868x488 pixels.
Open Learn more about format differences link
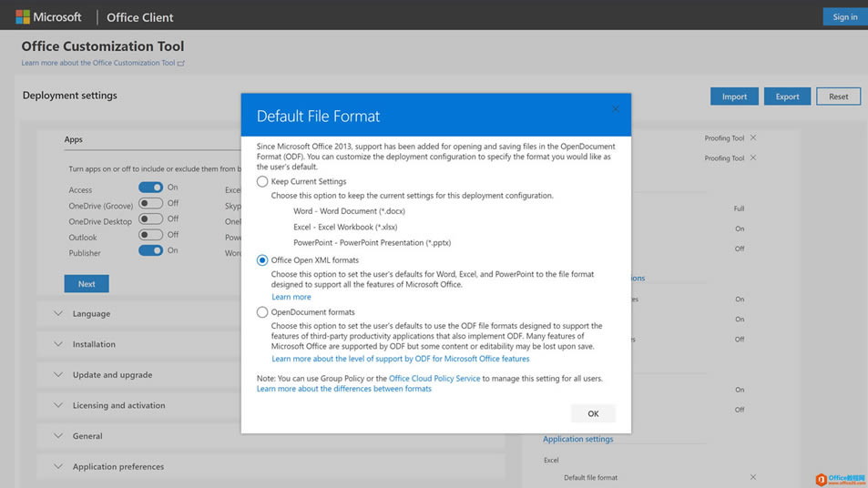[344, 389]
